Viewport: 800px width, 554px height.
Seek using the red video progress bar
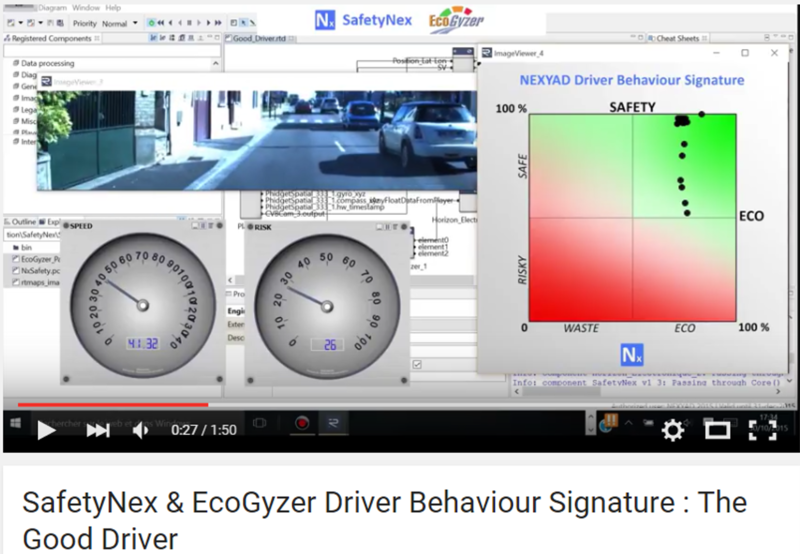pos(113,405)
